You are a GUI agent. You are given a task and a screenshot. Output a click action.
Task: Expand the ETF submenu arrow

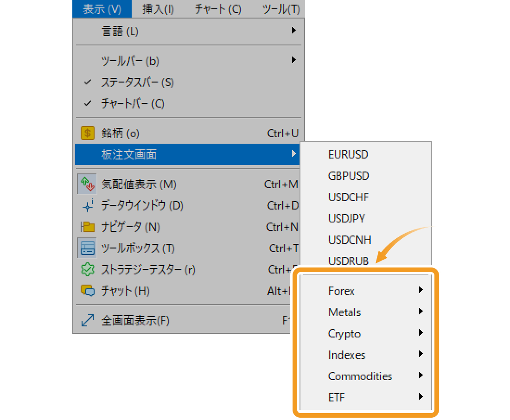coord(421,396)
